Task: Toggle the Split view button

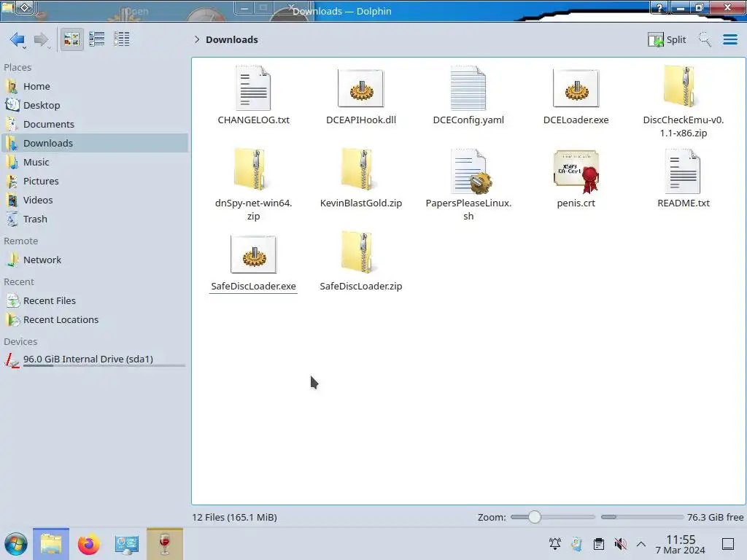Action: (667, 39)
